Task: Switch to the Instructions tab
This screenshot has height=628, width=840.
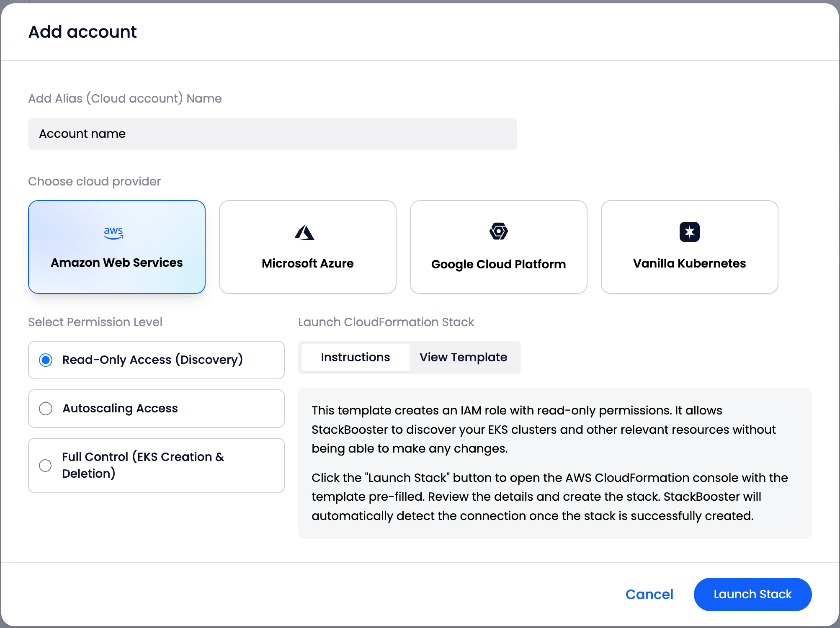Action: 356,357
